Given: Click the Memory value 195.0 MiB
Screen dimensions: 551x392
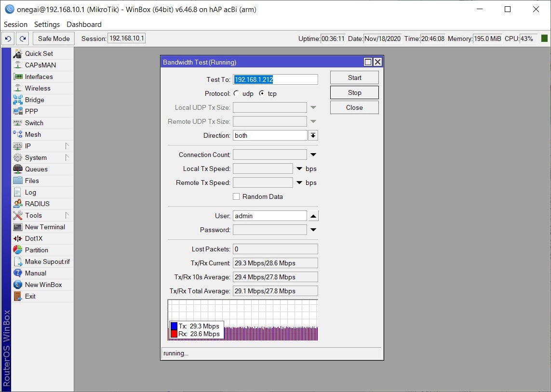Looking at the screenshot, I should tap(487, 39).
